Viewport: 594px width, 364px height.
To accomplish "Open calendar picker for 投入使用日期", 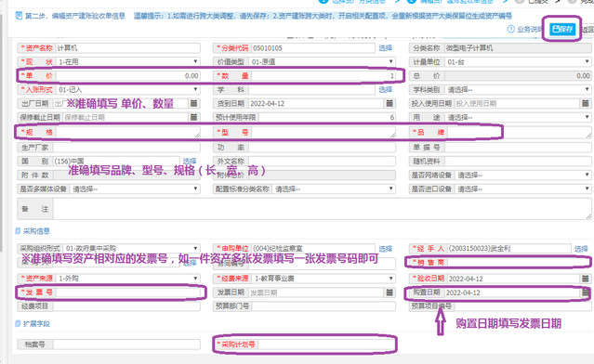I will point(585,103).
